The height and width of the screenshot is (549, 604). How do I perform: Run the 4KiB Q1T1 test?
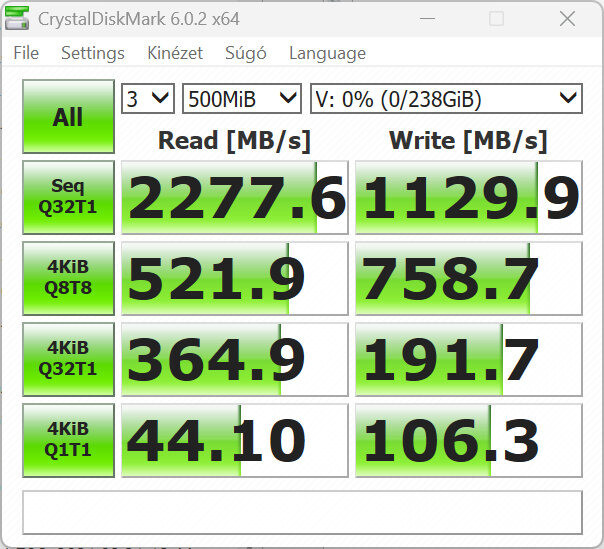pyautogui.click(x=68, y=440)
